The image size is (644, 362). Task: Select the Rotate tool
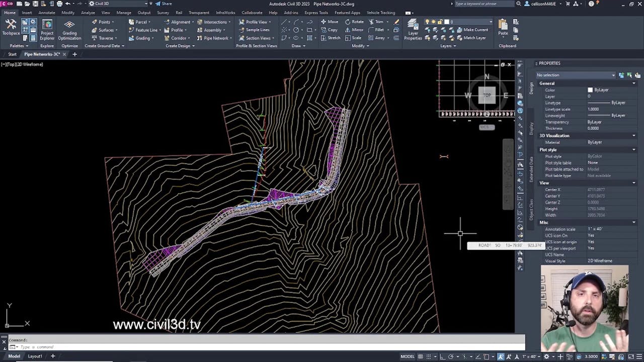pyautogui.click(x=354, y=22)
